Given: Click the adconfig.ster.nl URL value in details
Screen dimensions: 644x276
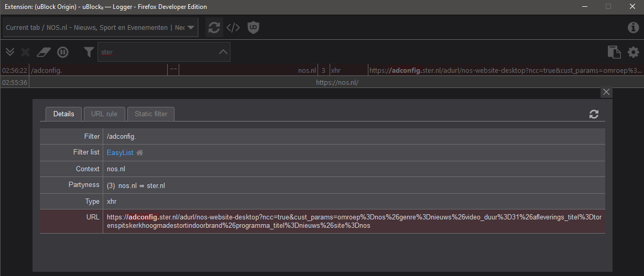Looking at the screenshot, I should [354, 221].
